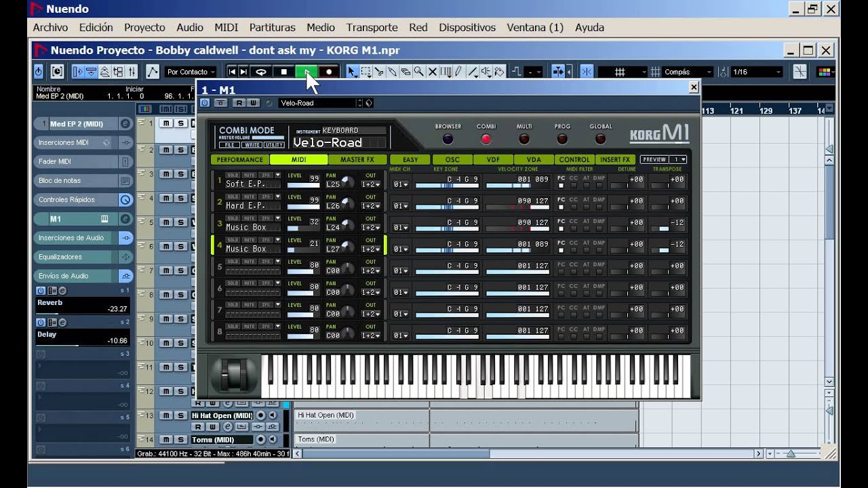Mute the Hi Hat Open track
This screenshot has width=868, height=488.
pyautogui.click(x=165, y=415)
